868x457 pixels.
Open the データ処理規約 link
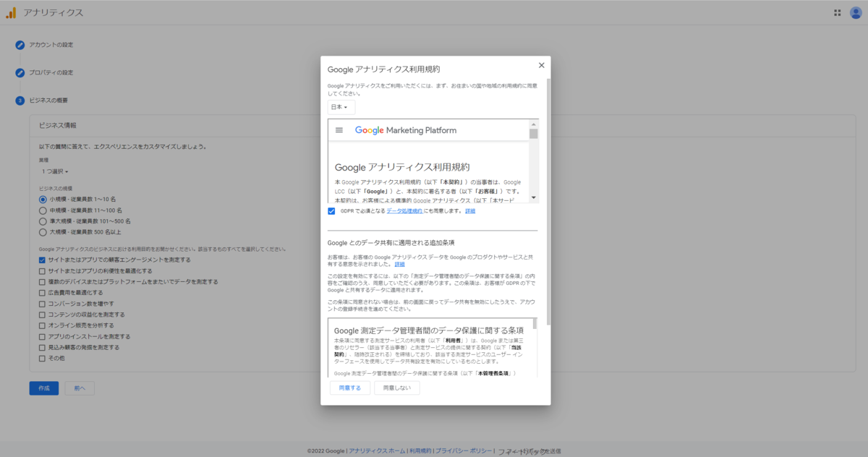(x=404, y=211)
